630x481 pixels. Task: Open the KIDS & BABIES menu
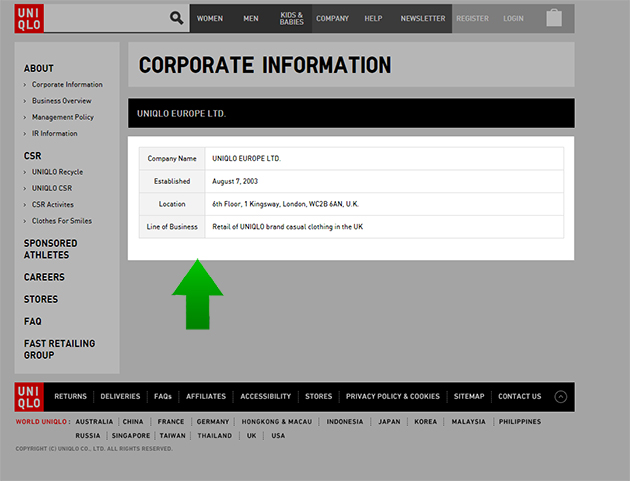coord(292,18)
